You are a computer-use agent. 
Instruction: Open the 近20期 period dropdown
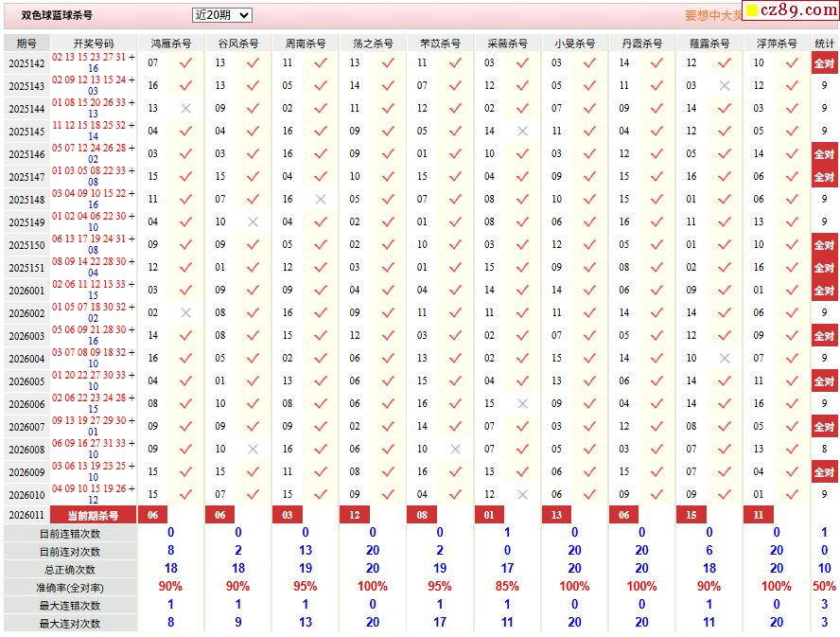tap(221, 15)
